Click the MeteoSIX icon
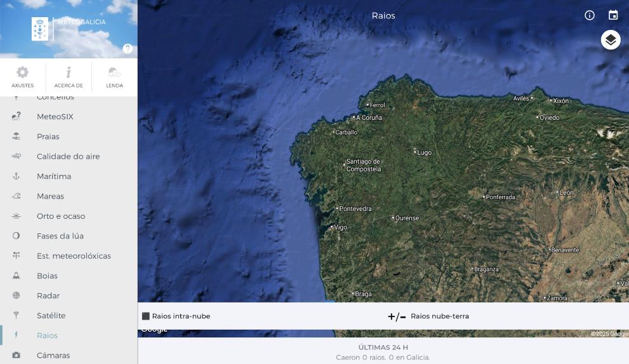629x364 pixels. pyautogui.click(x=16, y=116)
